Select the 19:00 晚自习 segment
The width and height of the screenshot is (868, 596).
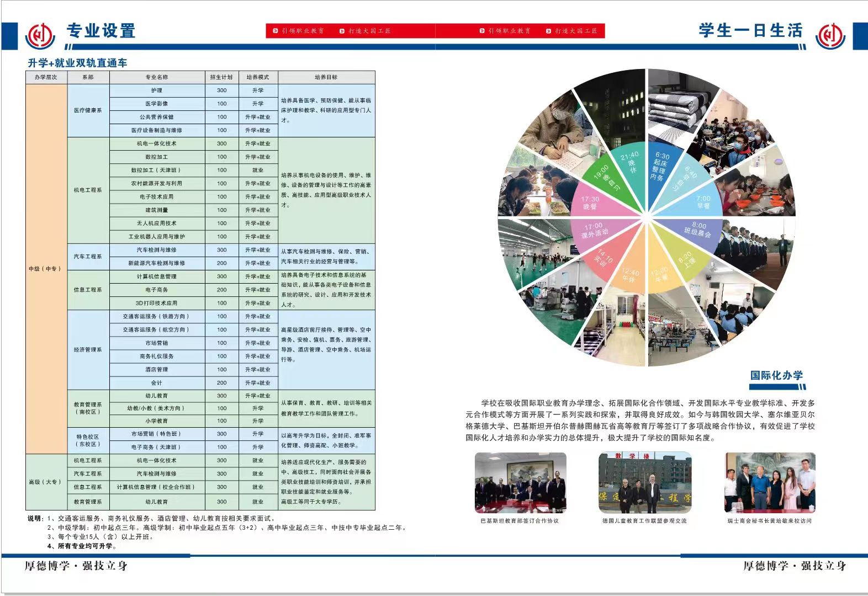(x=605, y=175)
